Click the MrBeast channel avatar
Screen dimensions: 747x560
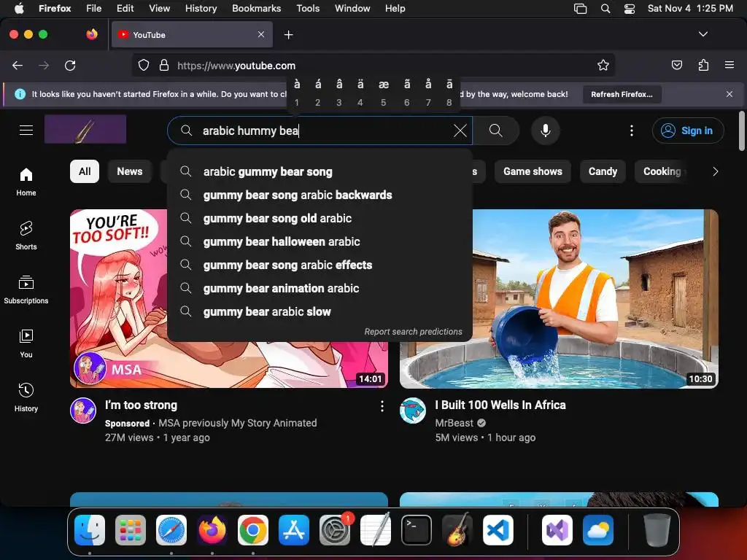413,411
